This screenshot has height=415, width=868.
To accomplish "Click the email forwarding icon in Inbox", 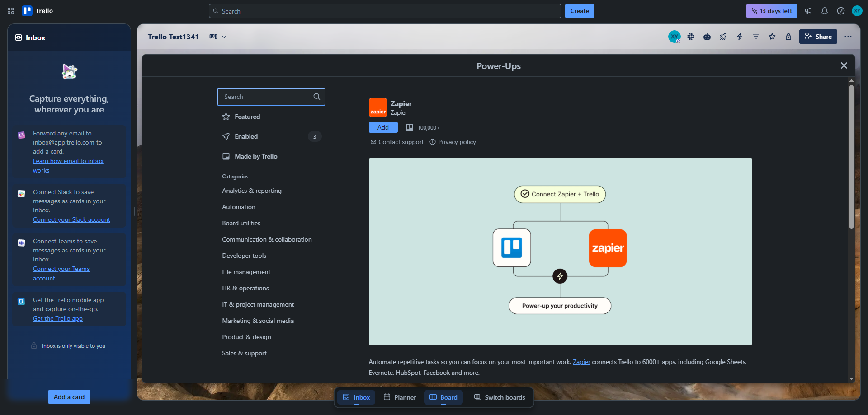I will click(21, 135).
